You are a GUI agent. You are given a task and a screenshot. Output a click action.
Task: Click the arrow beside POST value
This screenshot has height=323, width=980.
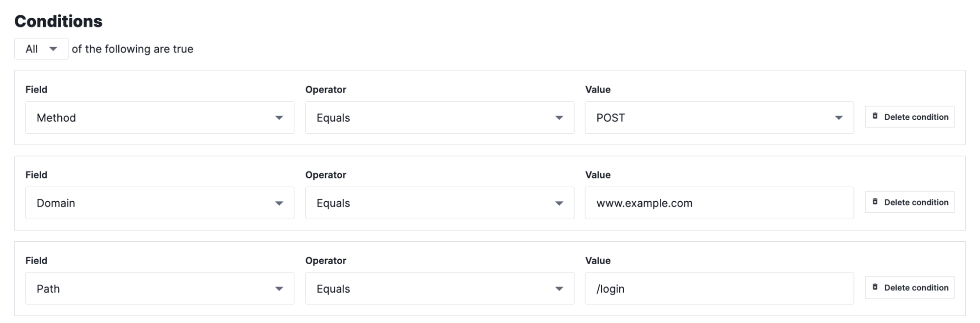pyautogui.click(x=838, y=118)
